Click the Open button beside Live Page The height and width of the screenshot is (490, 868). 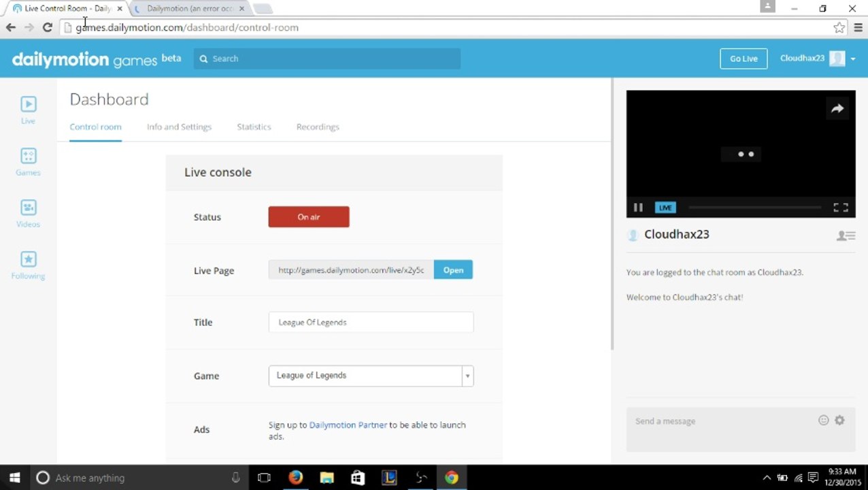[x=453, y=270]
